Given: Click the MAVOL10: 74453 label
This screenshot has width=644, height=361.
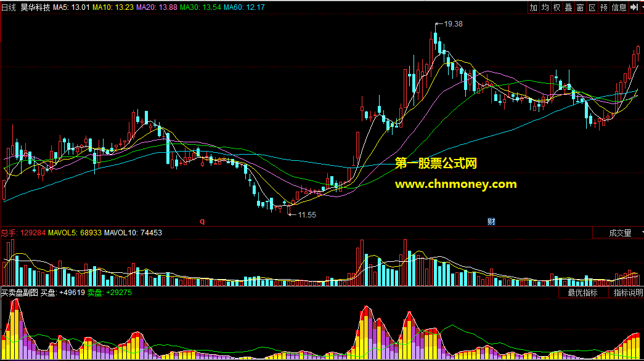Looking at the screenshot, I should coord(133,233).
